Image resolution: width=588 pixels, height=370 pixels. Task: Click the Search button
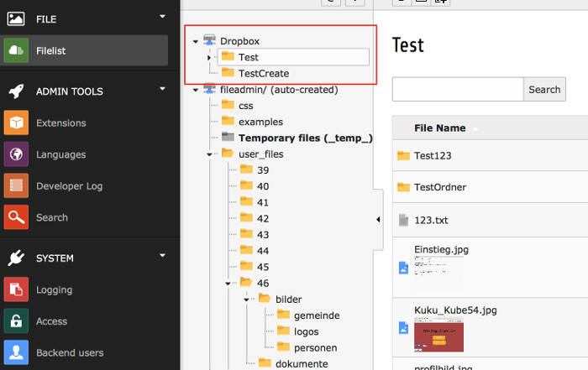544,90
